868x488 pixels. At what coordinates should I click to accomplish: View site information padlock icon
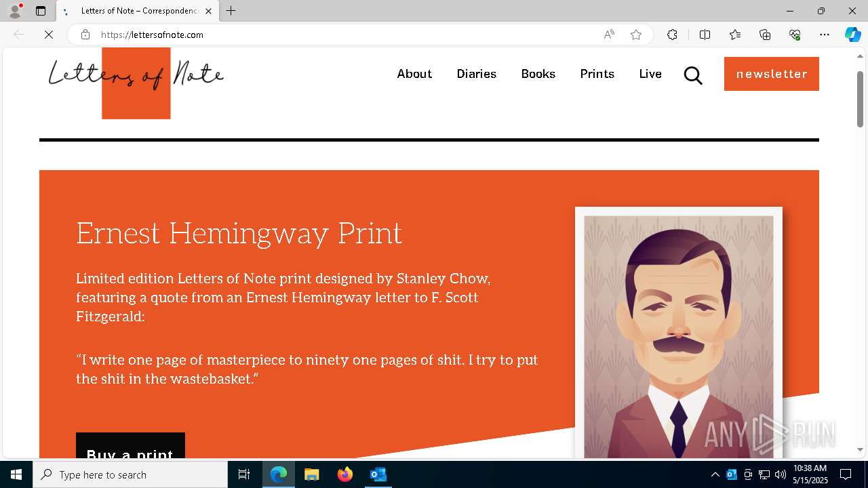tap(85, 35)
